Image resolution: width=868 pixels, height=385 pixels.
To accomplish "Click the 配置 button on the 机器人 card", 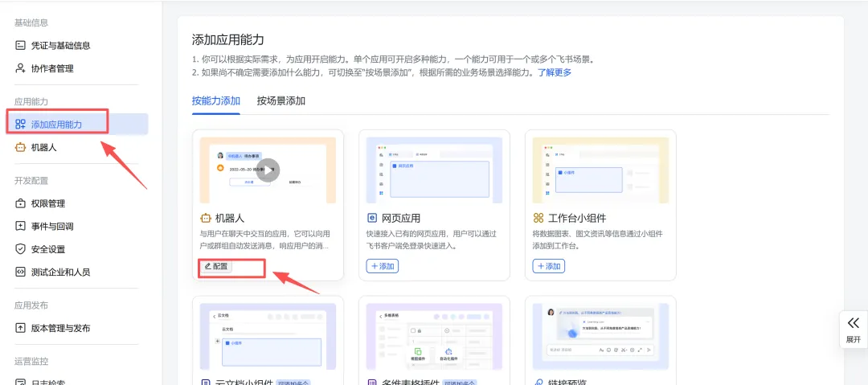I will point(216,267).
